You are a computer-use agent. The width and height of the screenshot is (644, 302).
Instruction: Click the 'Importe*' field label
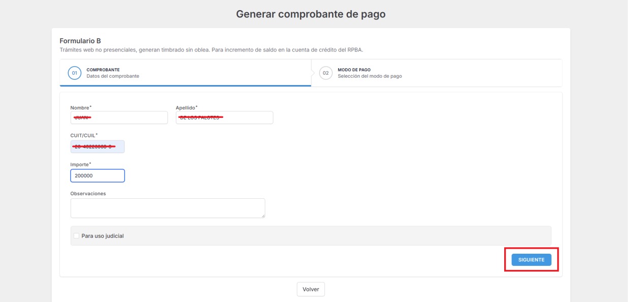point(79,164)
